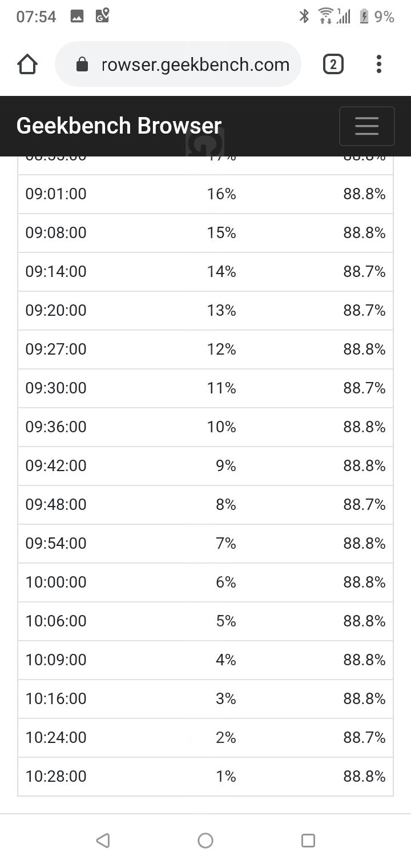Tap the rowser.geekbench.com address bar
The width and height of the screenshot is (411, 868).
click(x=195, y=65)
